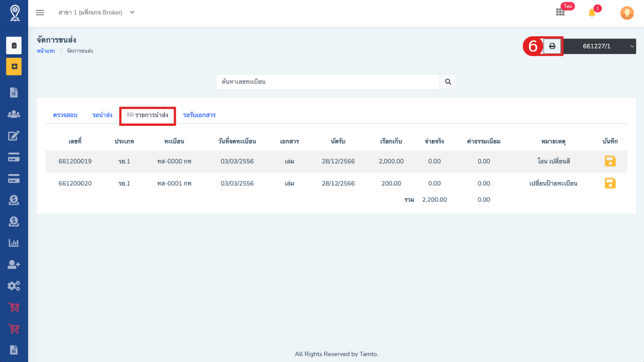This screenshot has width=644, height=362.
Task: Click plate ทส-0001 กท
Action: 174,183
